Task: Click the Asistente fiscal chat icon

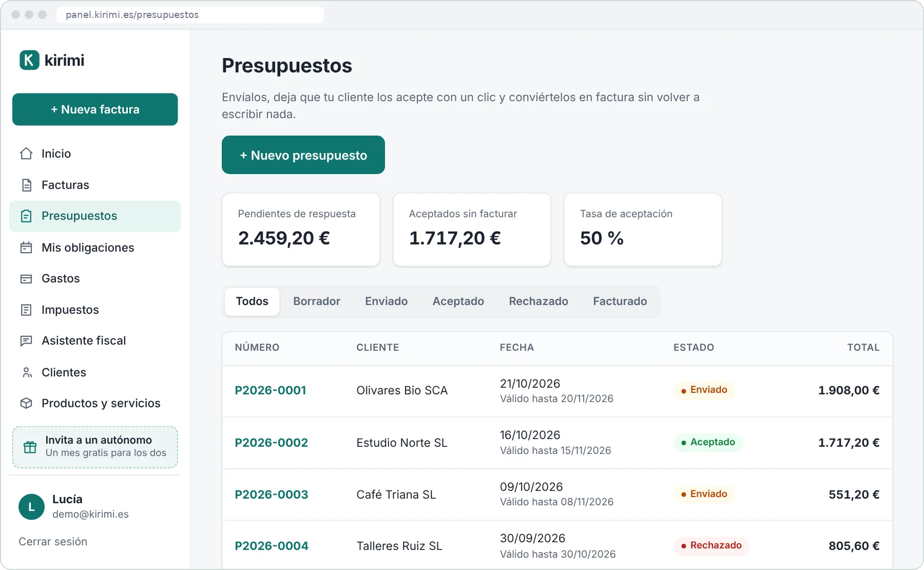Action: point(26,341)
